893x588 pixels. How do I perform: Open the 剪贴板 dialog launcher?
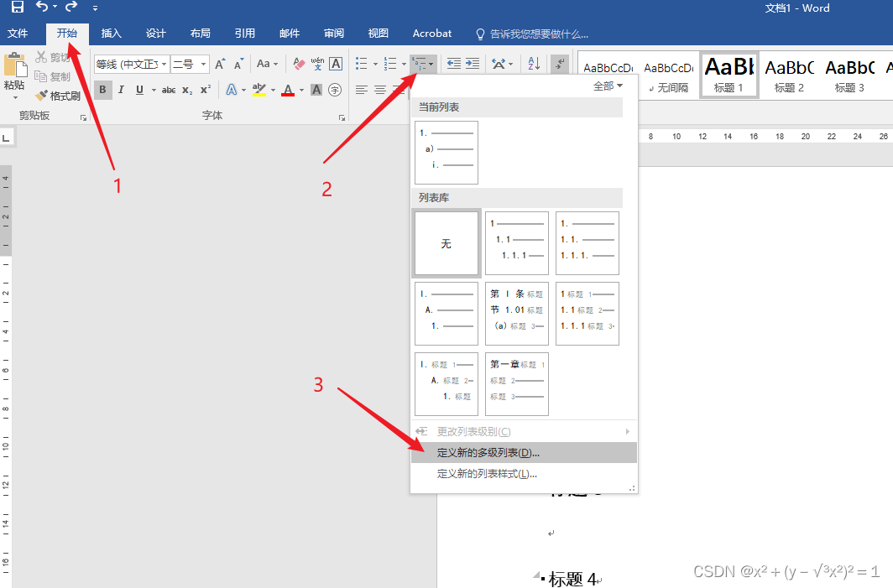[83, 117]
